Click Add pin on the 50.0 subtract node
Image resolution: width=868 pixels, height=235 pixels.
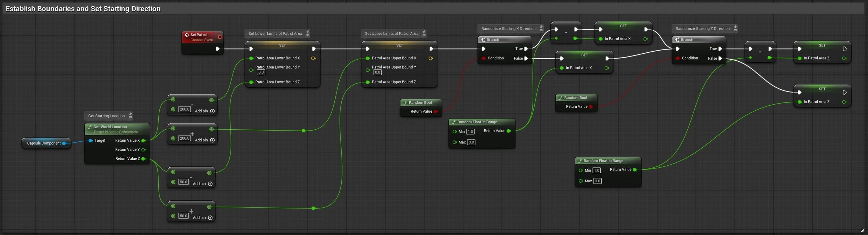point(203,184)
